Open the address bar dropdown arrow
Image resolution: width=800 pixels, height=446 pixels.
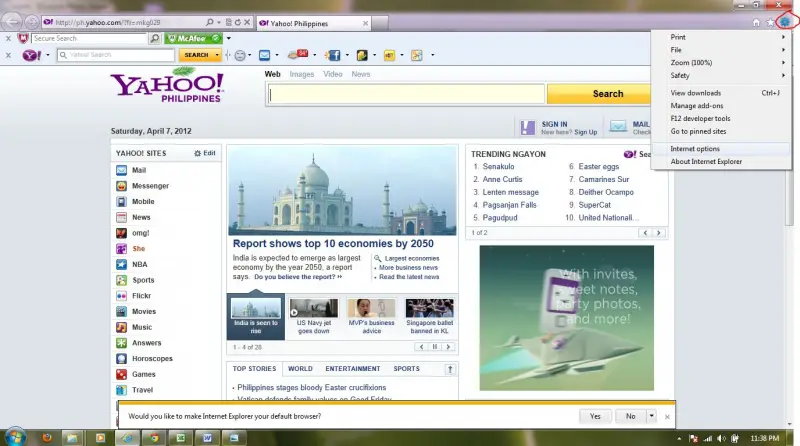click(219, 22)
